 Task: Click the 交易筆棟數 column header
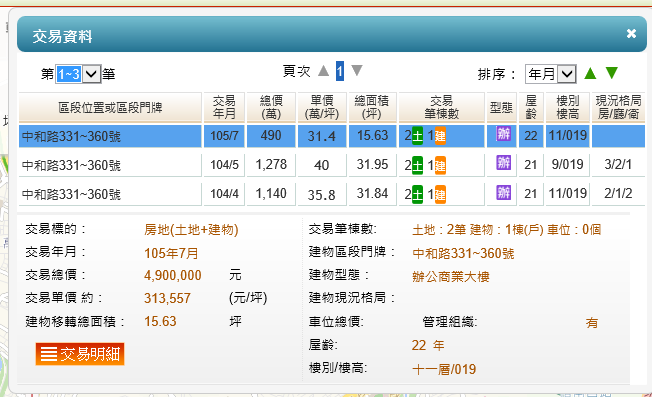[x=442, y=108]
